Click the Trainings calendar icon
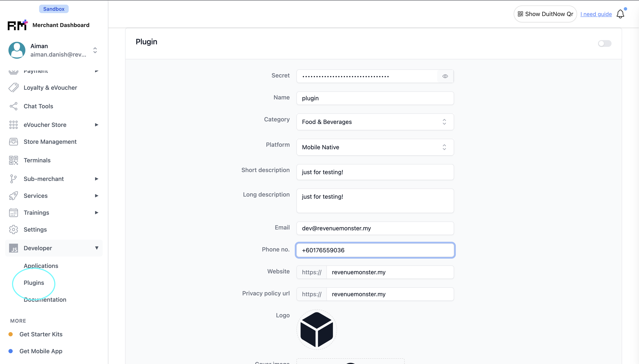Viewport: 639px width, 364px height. 14,213
